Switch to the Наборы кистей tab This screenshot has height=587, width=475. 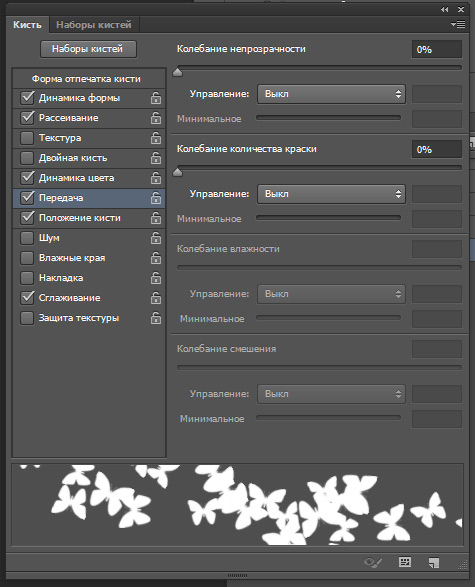click(94, 25)
